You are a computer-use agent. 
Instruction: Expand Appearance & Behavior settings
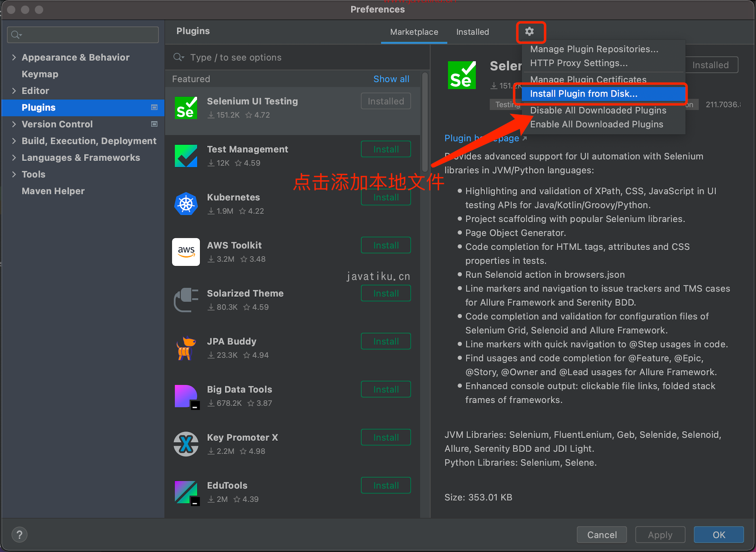(14, 57)
